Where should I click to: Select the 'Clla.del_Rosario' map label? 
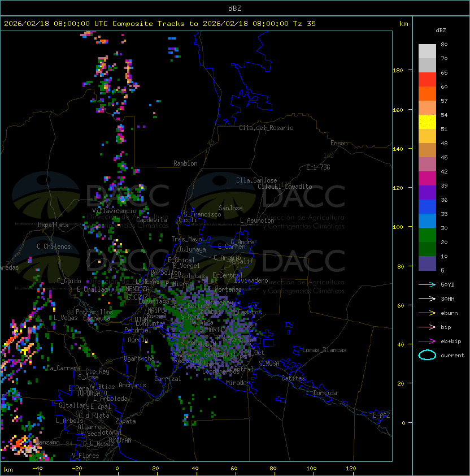266,128
